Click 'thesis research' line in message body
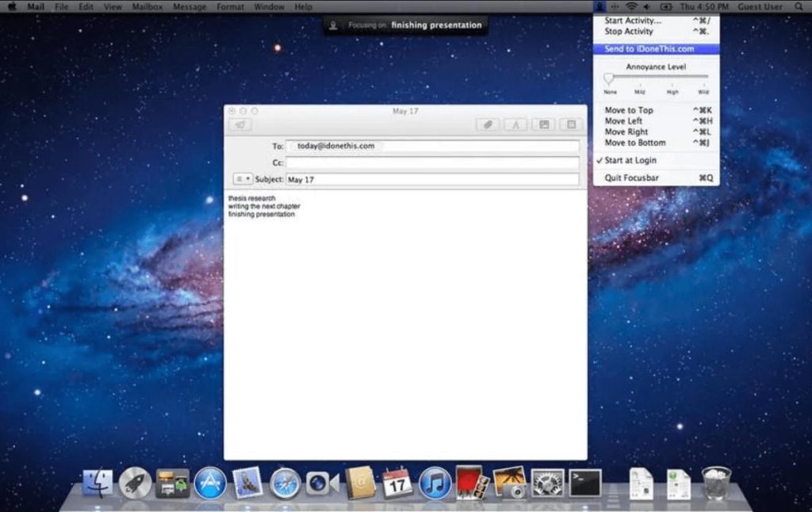812x512 pixels. [251, 198]
